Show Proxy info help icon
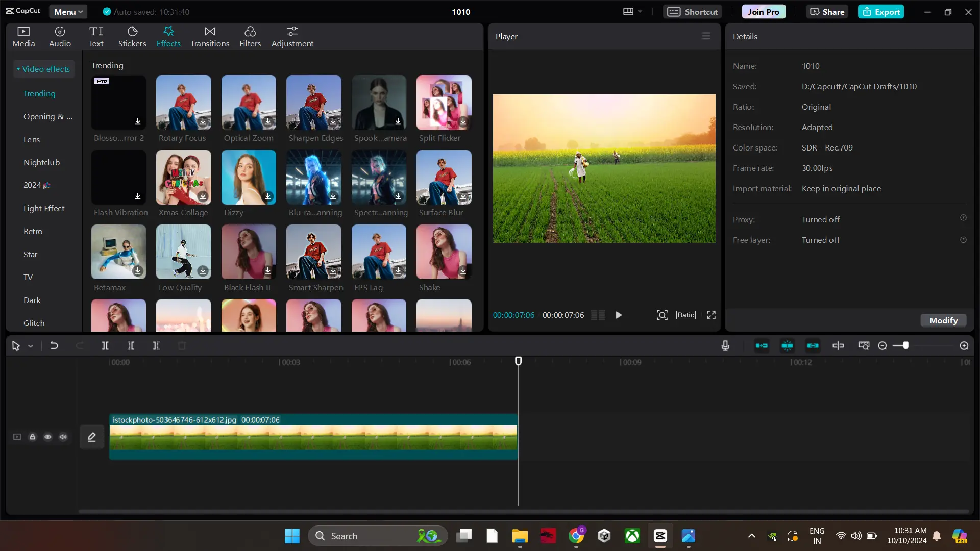Screen dimensions: 980x551 click(963, 218)
